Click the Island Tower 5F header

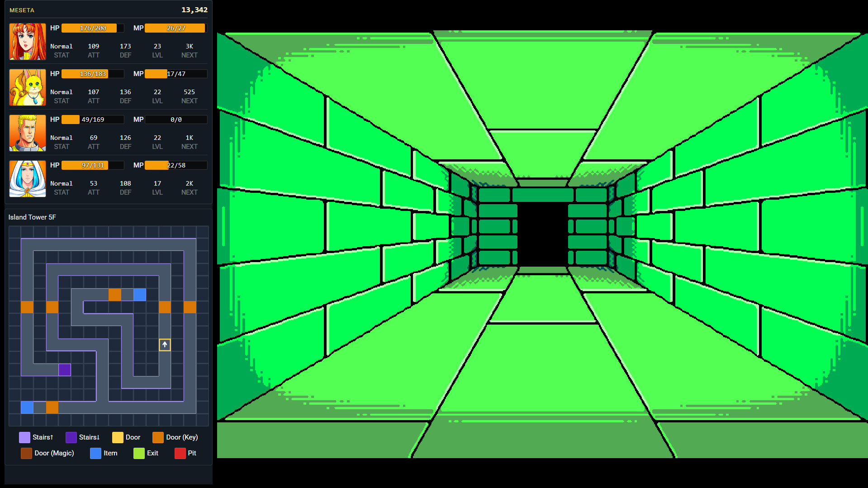point(32,217)
